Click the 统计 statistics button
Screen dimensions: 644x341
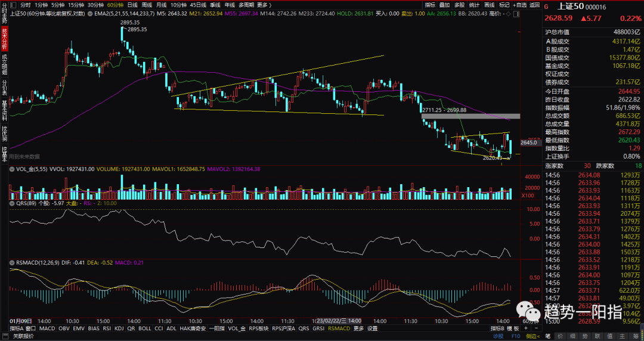pos(474,5)
